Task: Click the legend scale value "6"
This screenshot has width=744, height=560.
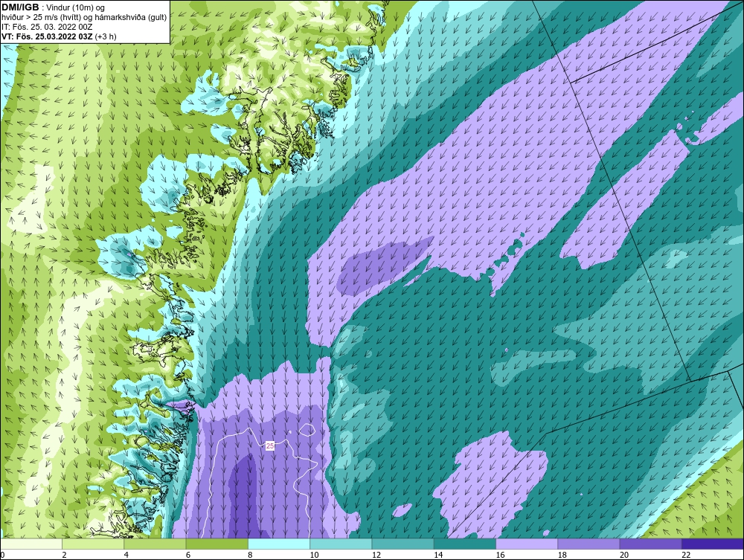Action: (x=188, y=555)
